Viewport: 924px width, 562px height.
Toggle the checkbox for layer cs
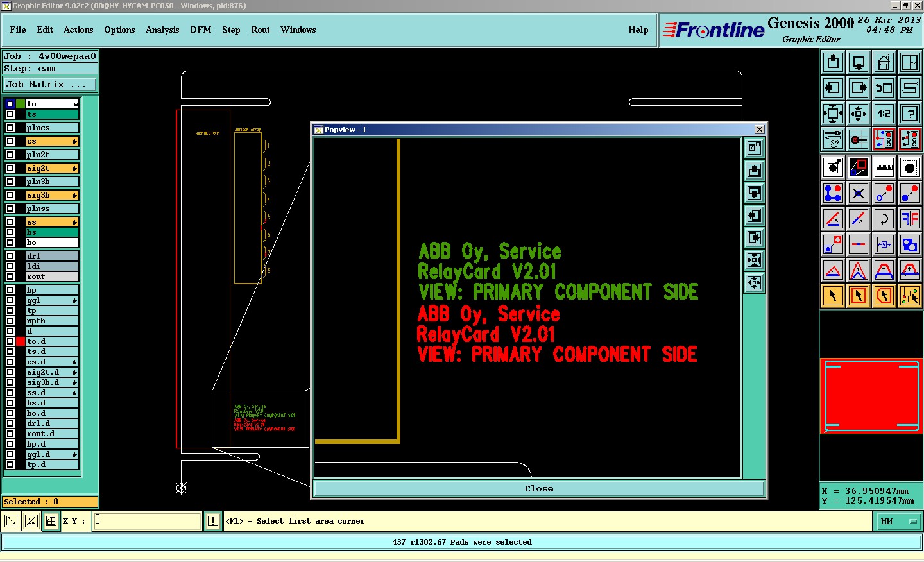[10, 141]
